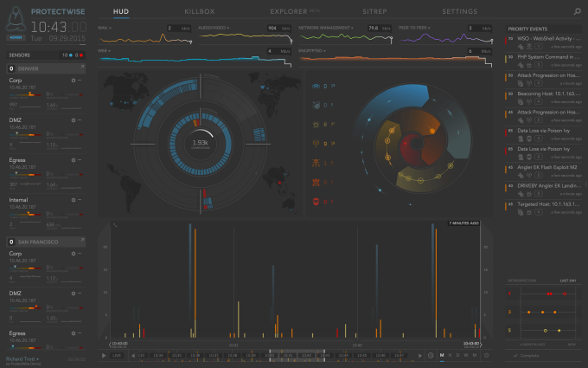Toggle LIVE mode on timeline
Image resolution: width=588 pixels, height=368 pixels.
click(117, 355)
